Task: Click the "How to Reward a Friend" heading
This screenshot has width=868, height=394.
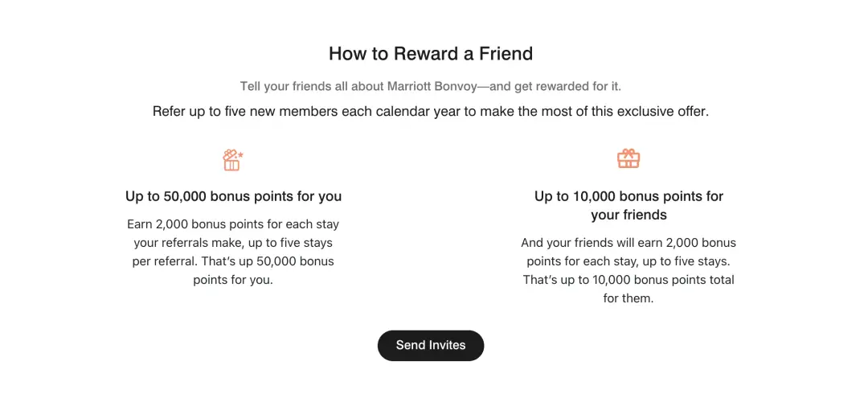Action: [431, 54]
